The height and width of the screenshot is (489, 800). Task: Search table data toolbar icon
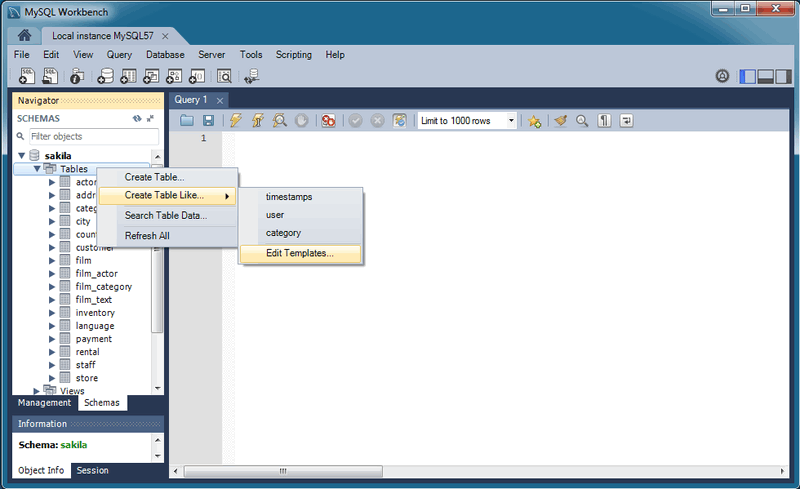click(x=224, y=76)
